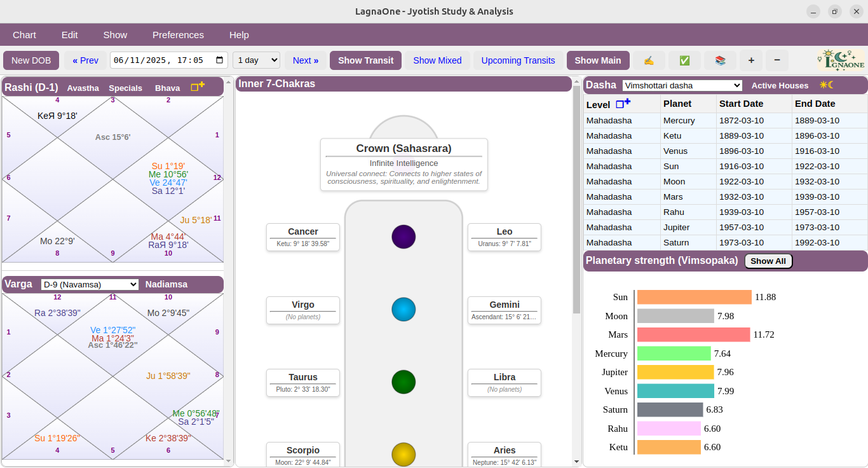Select the Ketu Mahadasha row
Viewport: 868px width, 468px height.
point(726,135)
